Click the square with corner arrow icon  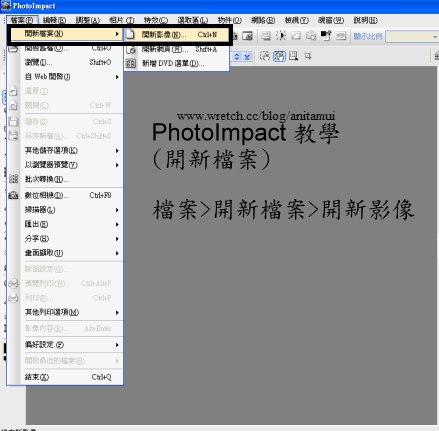click(x=293, y=56)
